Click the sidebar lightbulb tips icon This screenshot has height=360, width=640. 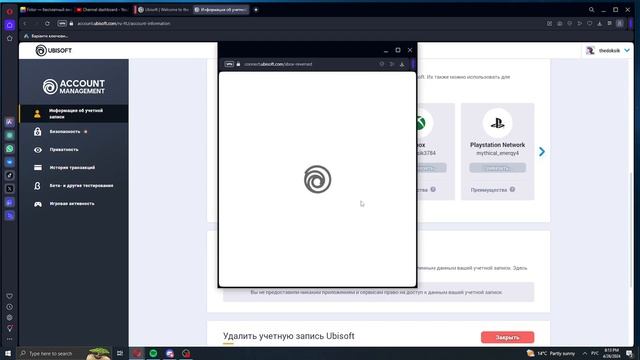[x=9, y=328]
